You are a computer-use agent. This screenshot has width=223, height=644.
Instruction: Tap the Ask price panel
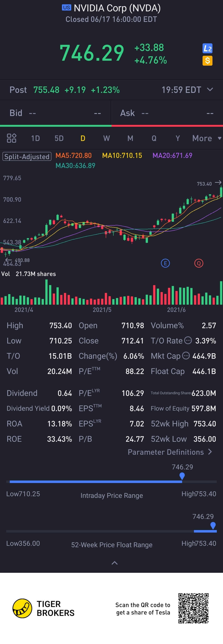[167, 113]
